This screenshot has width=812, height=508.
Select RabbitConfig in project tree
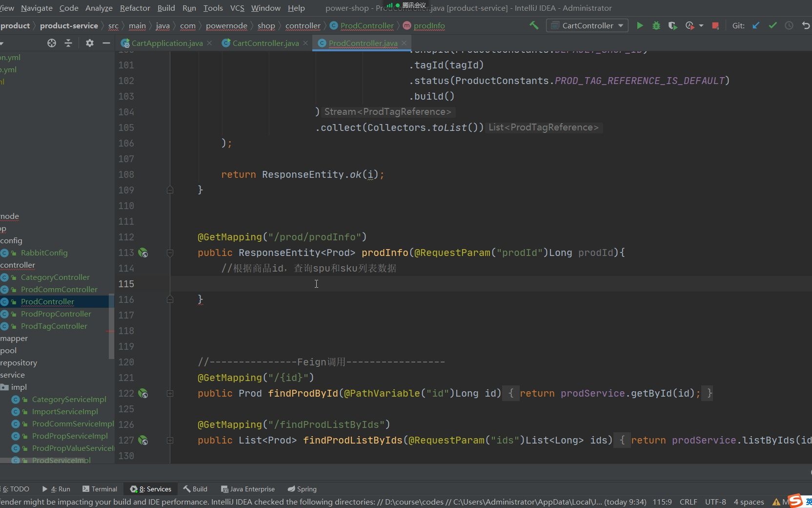click(x=44, y=253)
